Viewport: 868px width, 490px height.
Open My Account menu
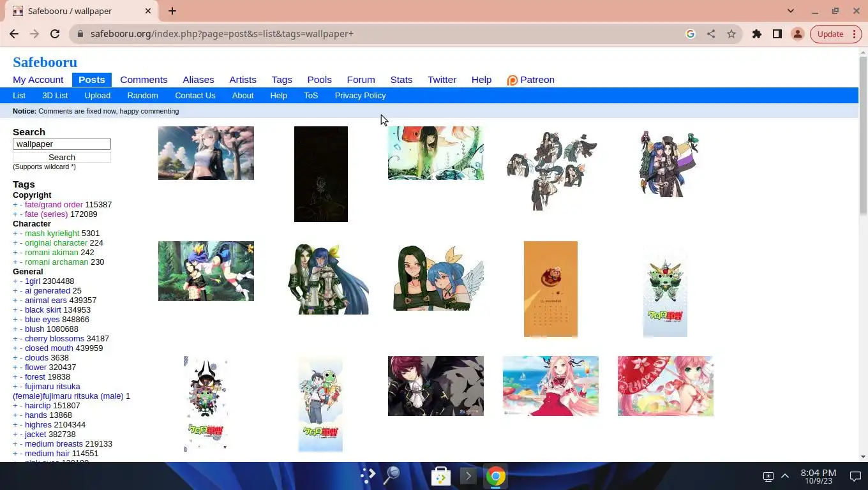coord(38,80)
